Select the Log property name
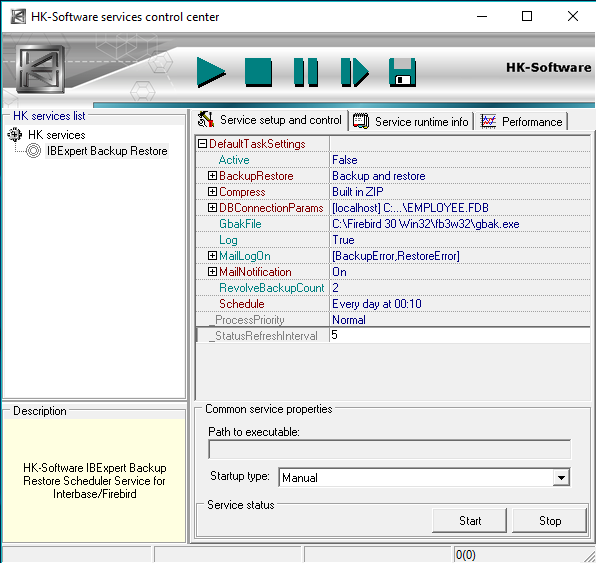The width and height of the screenshot is (596, 563). pyautogui.click(x=228, y=240)
